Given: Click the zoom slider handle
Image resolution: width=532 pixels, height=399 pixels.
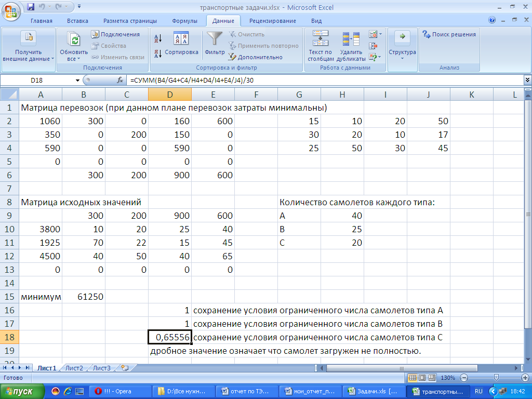Looking at the screenshot, I should [x=496, y=378].
